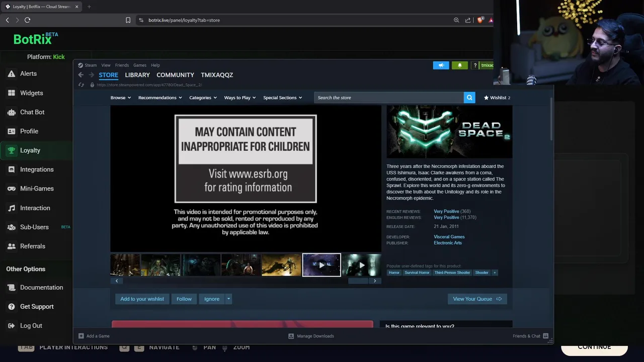Open the Ignore options dropdown arrow

228,299
